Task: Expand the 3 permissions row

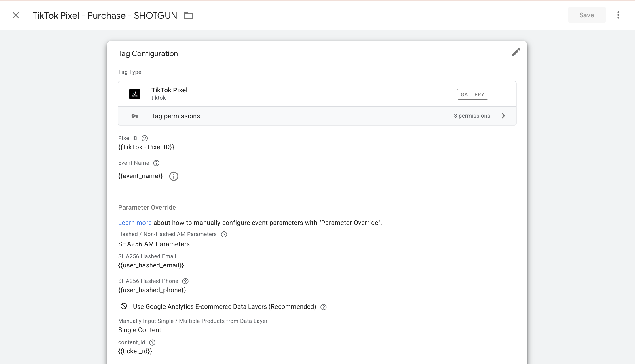Action: (317, 116)
